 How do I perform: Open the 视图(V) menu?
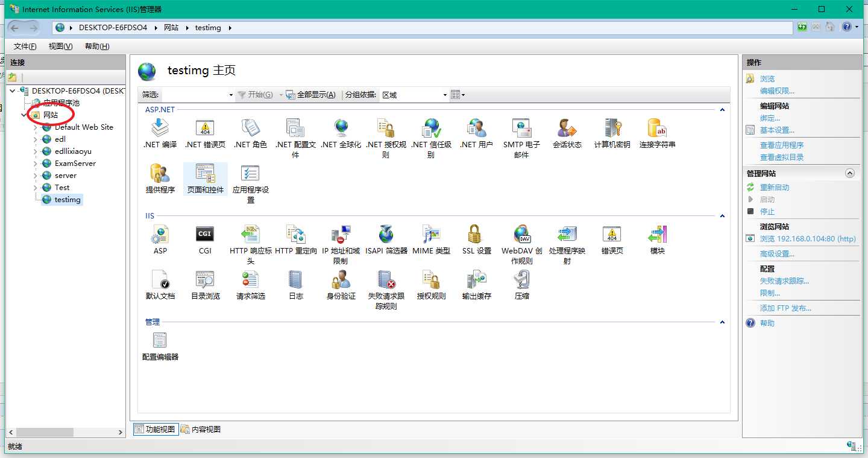(x=61, y=46)
